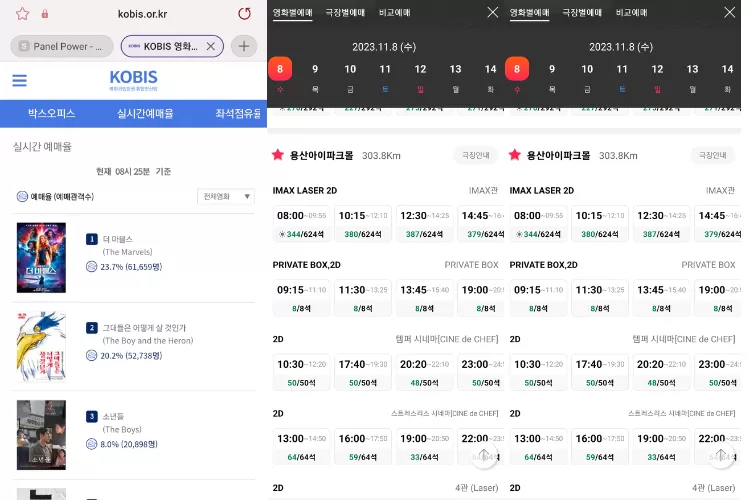Click IMAX LASER 2D heading in right panel
This screenshot has width=750, height=500.
coord(541,190)
